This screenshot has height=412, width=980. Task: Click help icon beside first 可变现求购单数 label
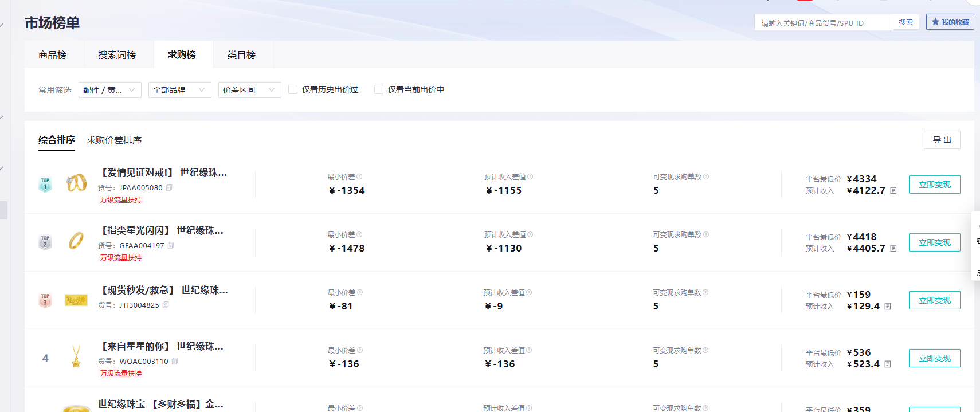[x=706, y=176]
